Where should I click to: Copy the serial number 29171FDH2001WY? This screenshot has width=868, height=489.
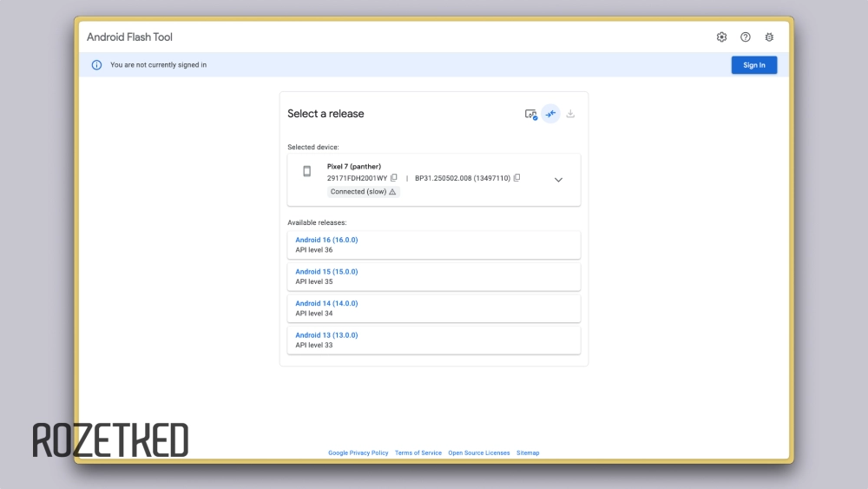click(394, 178)
